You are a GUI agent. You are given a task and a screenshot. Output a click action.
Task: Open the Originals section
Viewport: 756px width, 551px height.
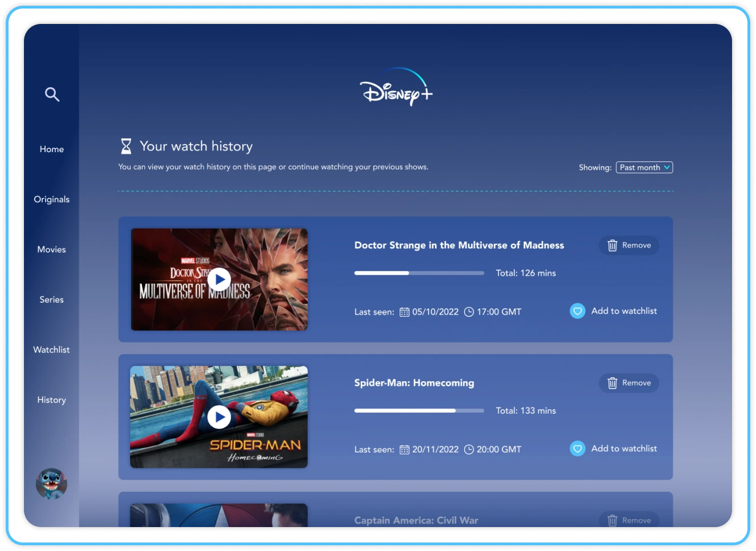[x=52, y=199]
